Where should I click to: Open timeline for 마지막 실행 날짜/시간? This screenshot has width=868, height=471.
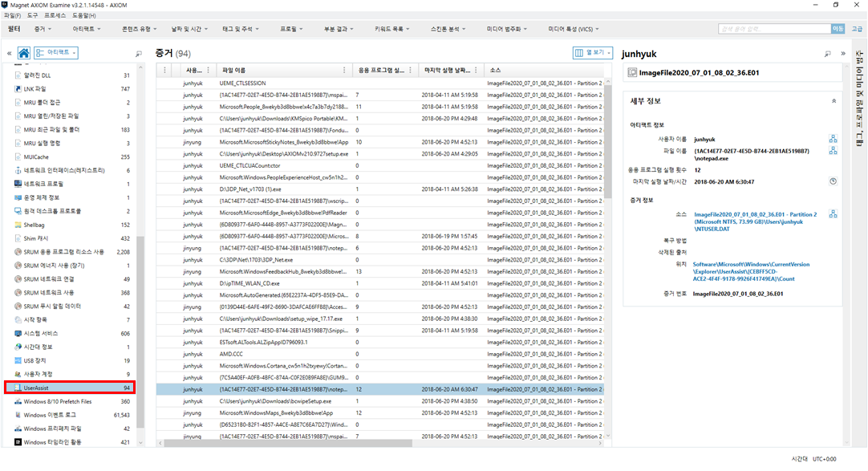[x=834, y=181]
